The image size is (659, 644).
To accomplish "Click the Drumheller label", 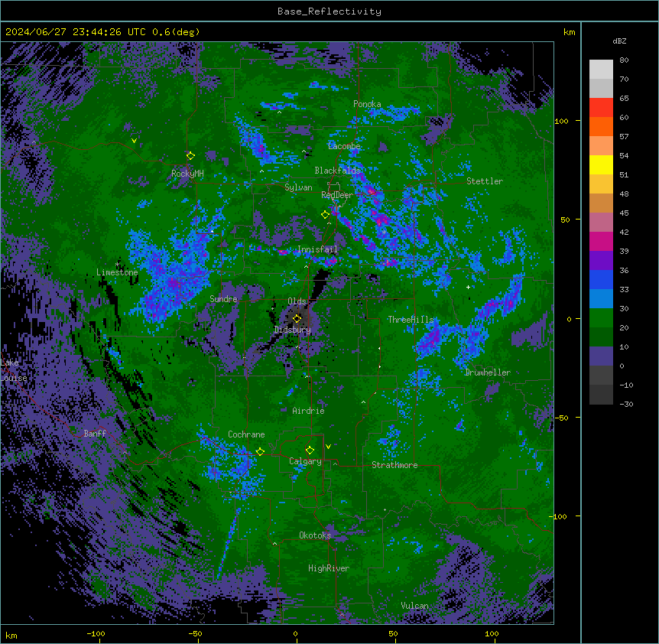I will (488, 372).
